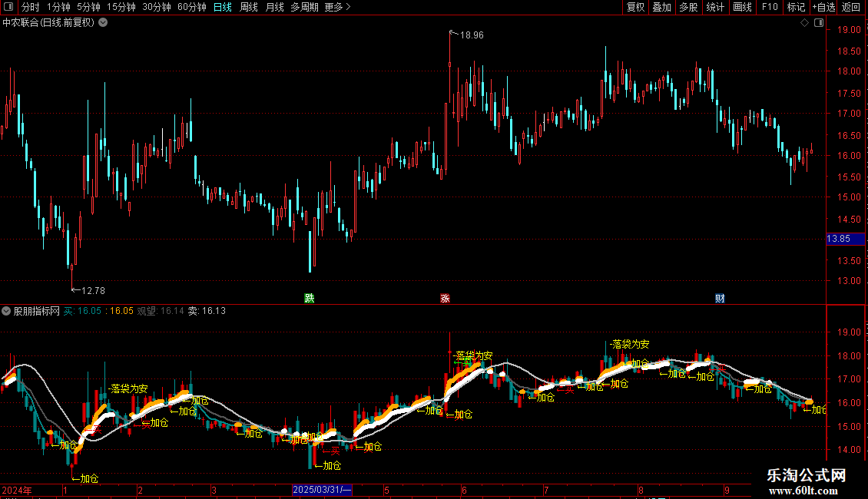The height and width of the screenshot is (499, 868).
Task: Click the red 涨 event marker
Action: point(445,299)
